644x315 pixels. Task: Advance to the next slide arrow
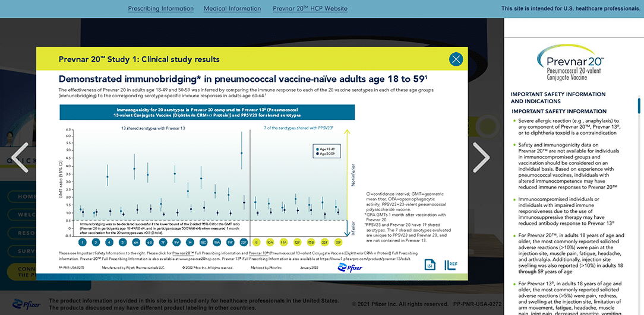[x=481, y=158]
